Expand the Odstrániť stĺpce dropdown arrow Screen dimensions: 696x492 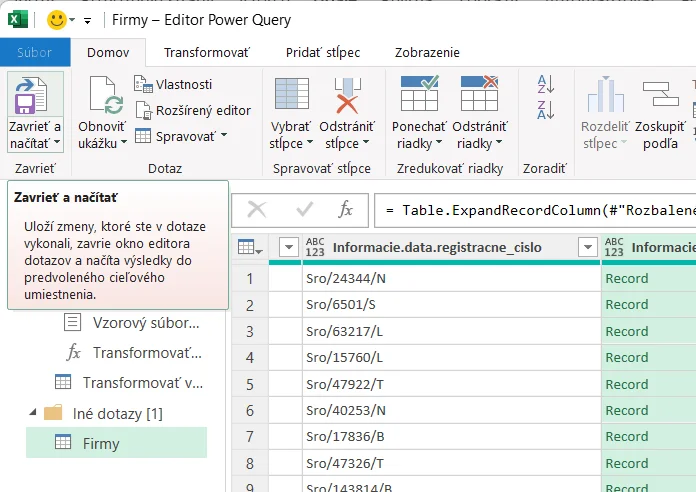(366, 143)
